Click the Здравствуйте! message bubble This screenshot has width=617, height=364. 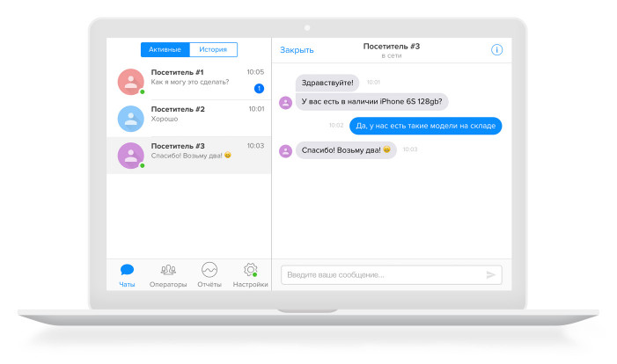point(327,83)
